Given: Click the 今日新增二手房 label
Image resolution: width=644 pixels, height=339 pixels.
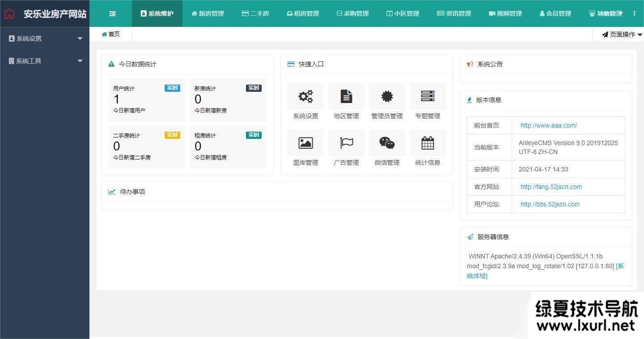Looking at the screenshot, I should (x=132, y=157).
